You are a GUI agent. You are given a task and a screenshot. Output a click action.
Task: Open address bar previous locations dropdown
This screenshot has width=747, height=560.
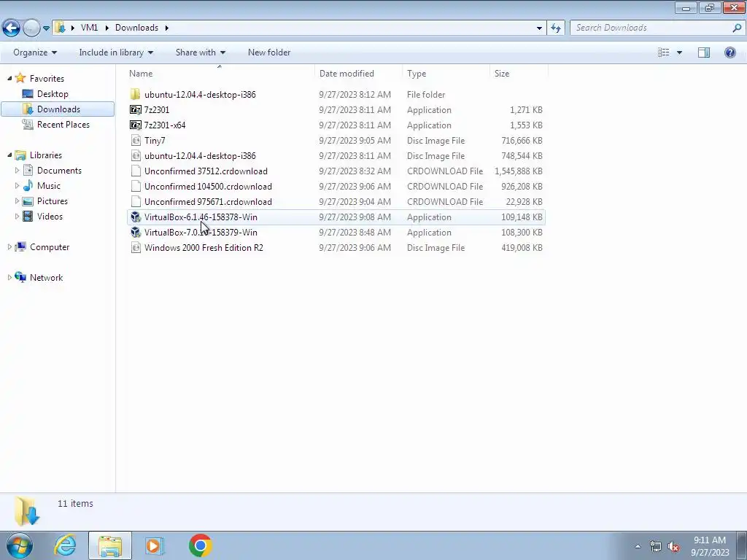click(x=539, y=28)
